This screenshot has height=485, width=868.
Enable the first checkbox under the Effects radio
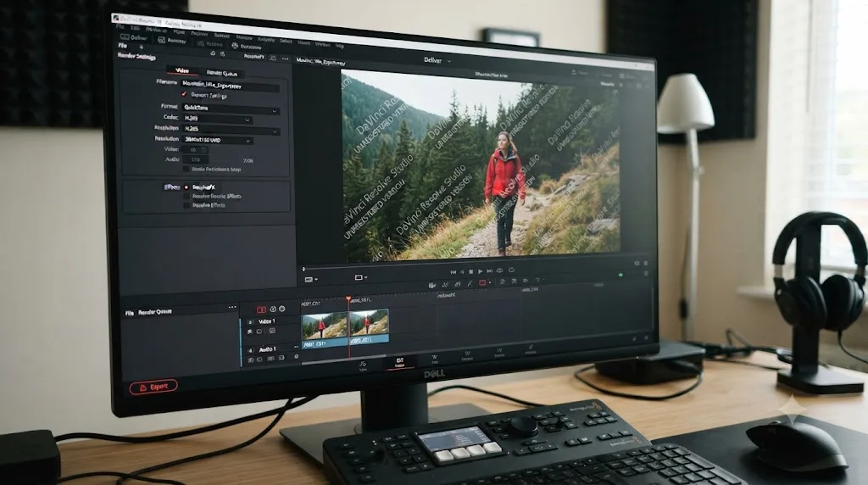[x=186, y=196]
